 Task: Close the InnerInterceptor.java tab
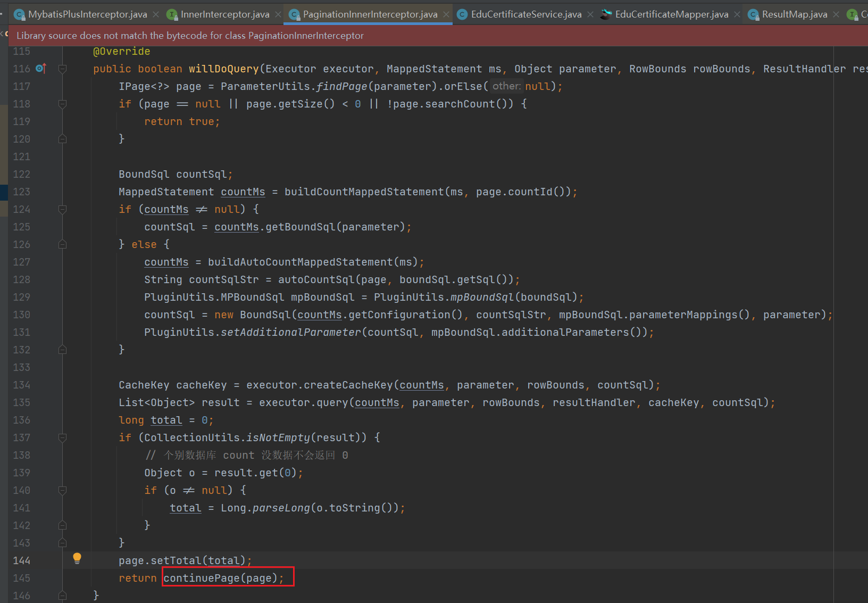coord(278,14)
